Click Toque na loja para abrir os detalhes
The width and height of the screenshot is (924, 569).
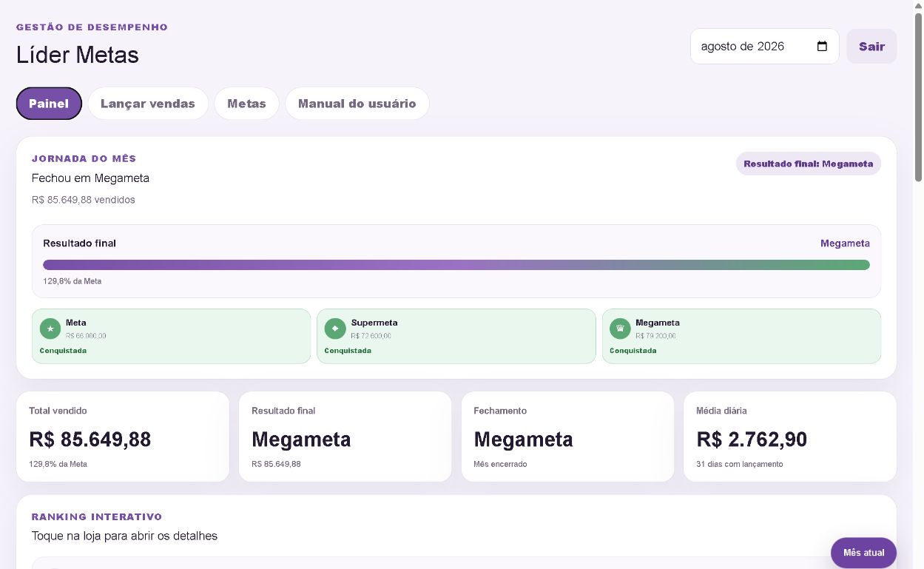click(x=124, y=536)
